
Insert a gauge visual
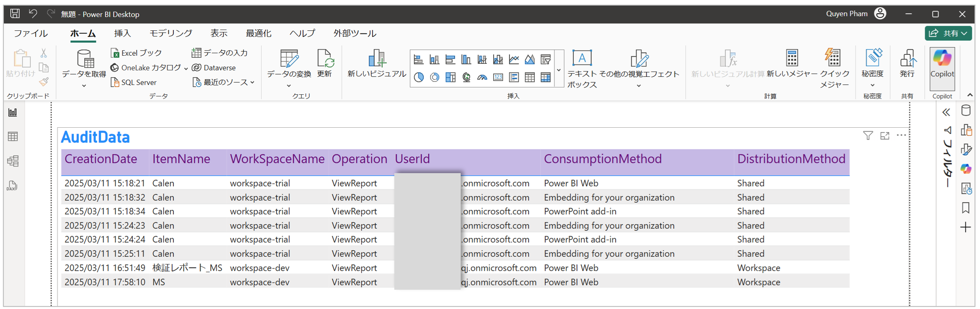(482, 77)
